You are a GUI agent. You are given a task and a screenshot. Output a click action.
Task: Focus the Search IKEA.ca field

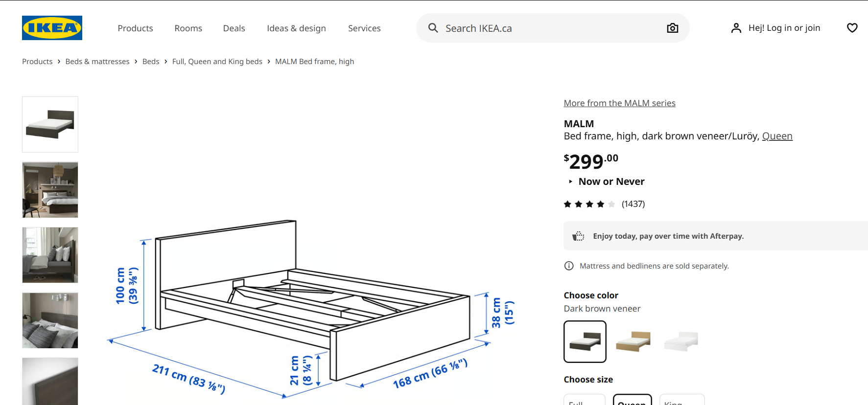click(553, 28)
